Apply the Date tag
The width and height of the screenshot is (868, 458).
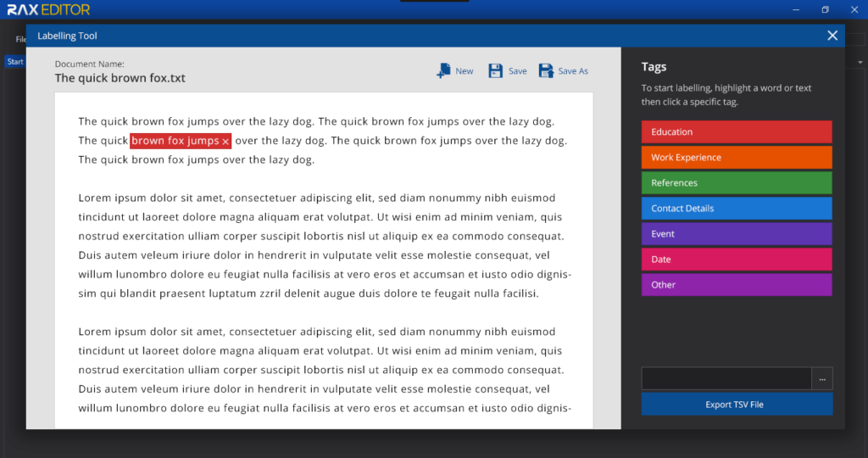coord(737,260)
